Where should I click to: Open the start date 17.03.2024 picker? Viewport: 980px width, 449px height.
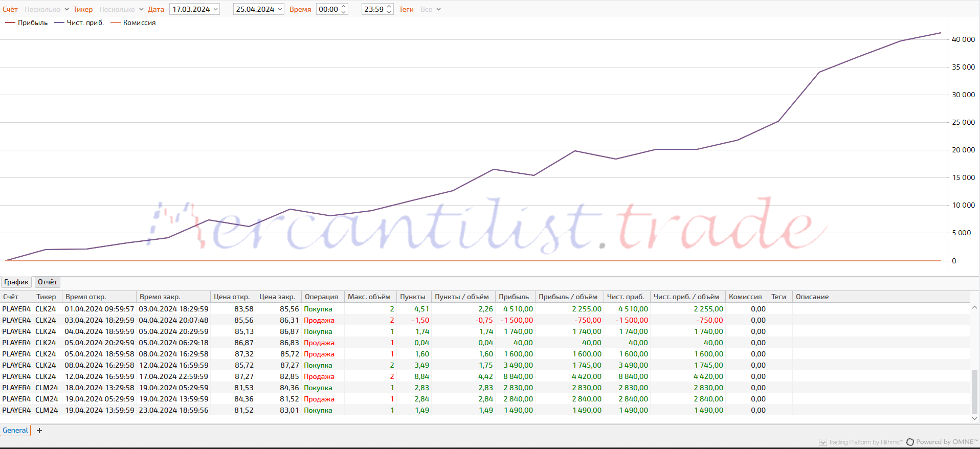194,10
